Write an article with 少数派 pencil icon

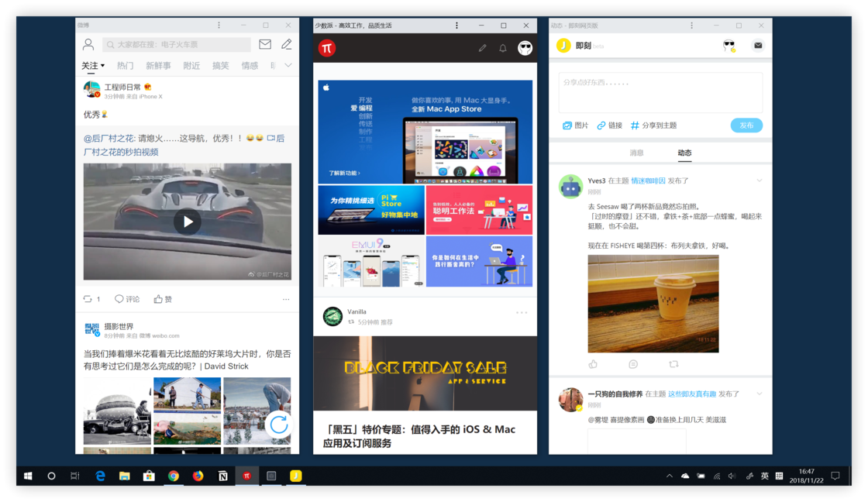point(482,48)
